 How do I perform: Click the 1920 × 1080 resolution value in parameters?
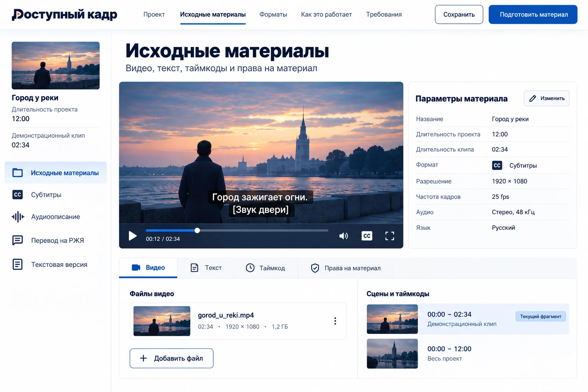(510, 181)
